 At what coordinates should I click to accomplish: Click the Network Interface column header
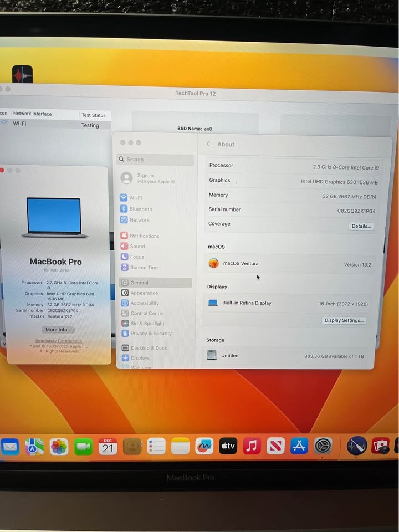tap(32, 114)
